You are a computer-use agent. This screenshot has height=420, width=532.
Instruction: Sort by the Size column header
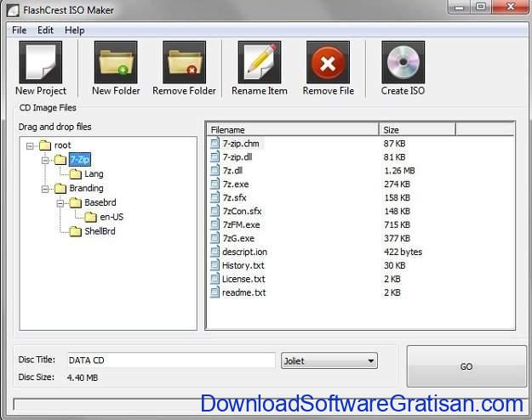point(417,130)
